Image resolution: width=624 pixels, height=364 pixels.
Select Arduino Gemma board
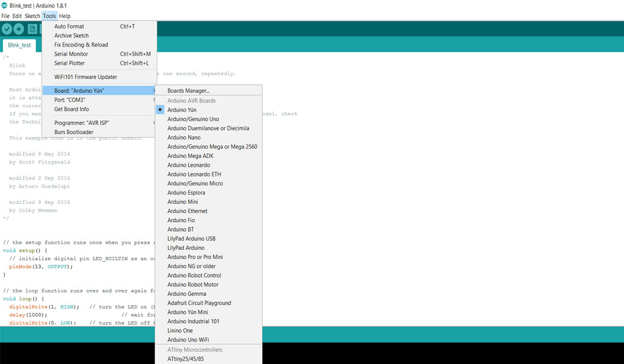pyautogui.click(x=209, y=294)
